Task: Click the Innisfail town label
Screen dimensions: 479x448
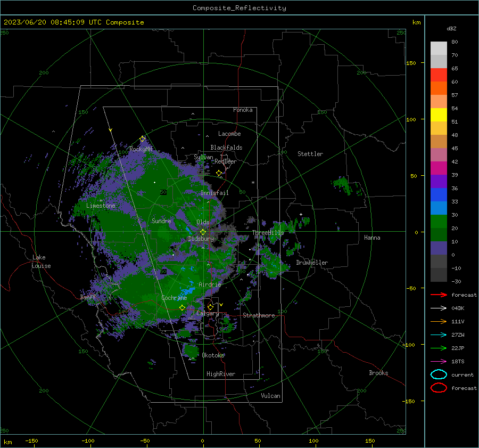Action: [214, 193]
